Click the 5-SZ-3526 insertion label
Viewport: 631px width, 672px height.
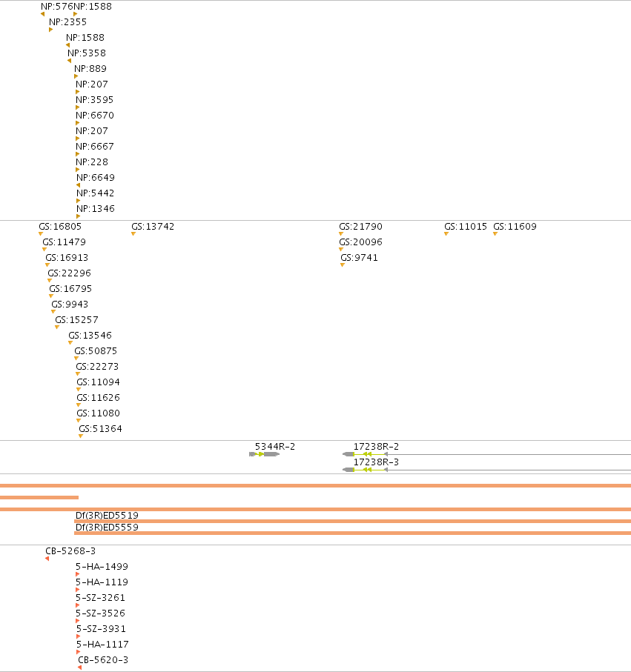point(100,613)
